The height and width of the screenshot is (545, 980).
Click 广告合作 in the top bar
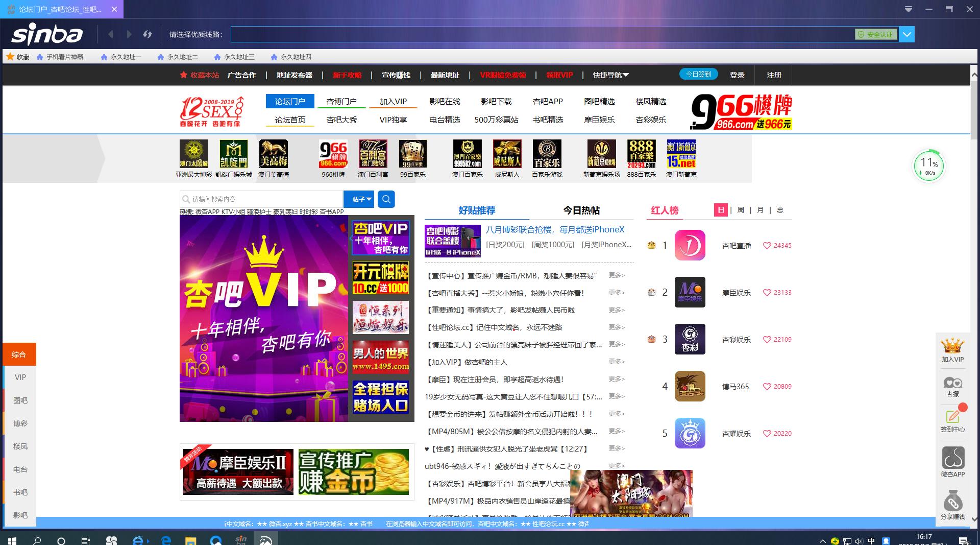click(242, 75)
